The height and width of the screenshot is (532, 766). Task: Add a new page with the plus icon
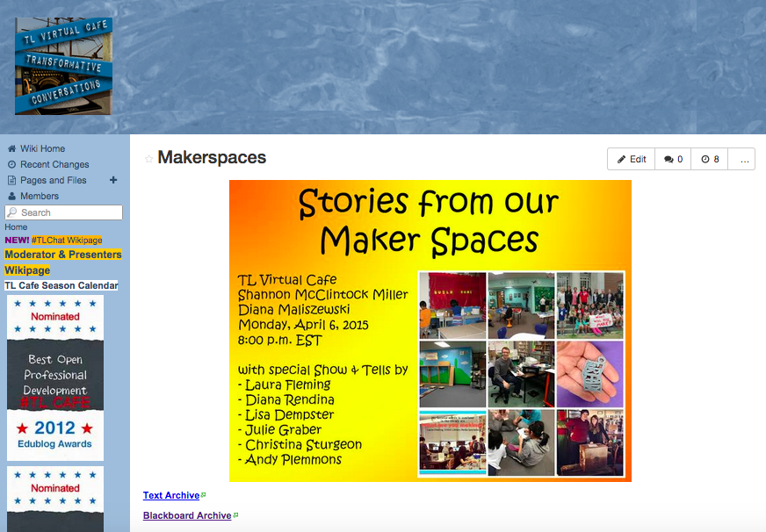pos(113,180)
